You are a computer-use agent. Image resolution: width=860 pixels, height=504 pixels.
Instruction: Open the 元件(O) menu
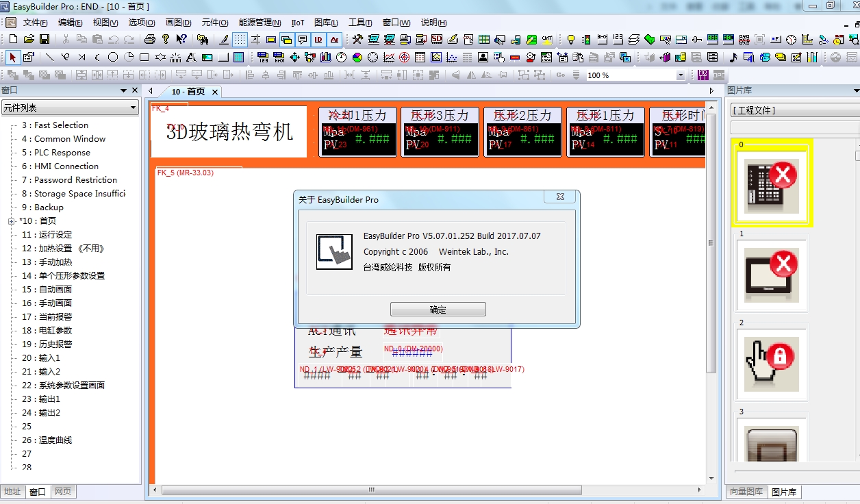[215, 23]
